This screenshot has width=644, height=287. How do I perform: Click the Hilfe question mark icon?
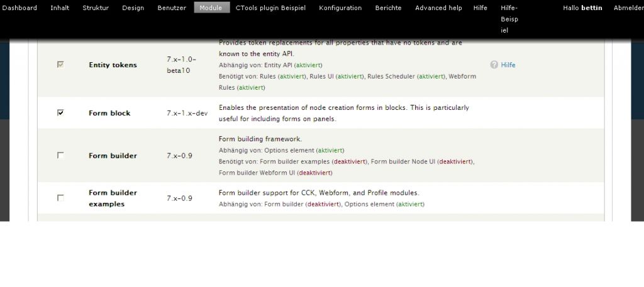(x=494, y=65)
